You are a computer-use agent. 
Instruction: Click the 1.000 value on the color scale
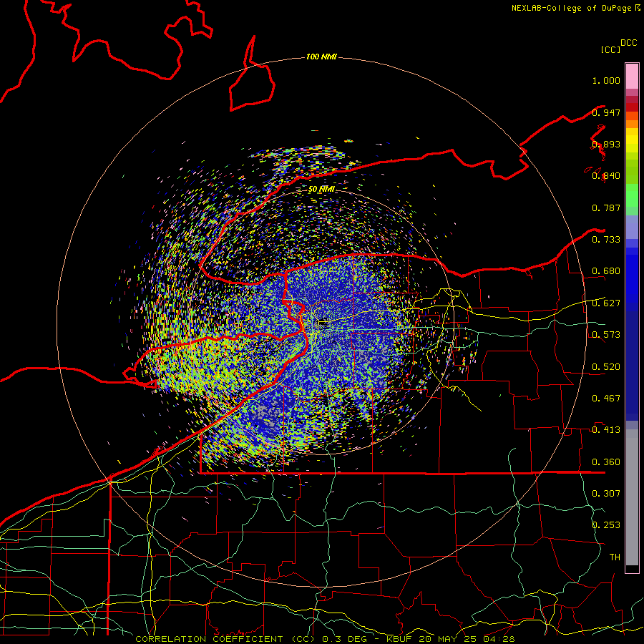pos(606,80)
